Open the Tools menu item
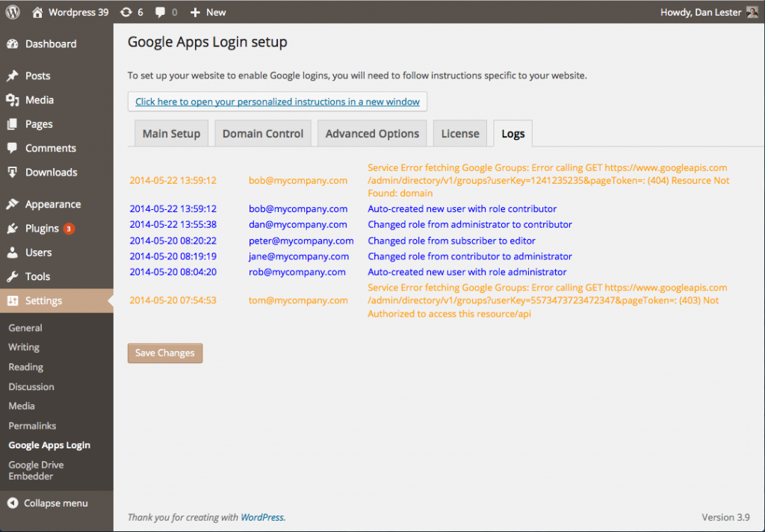 (x=57, y=276)
